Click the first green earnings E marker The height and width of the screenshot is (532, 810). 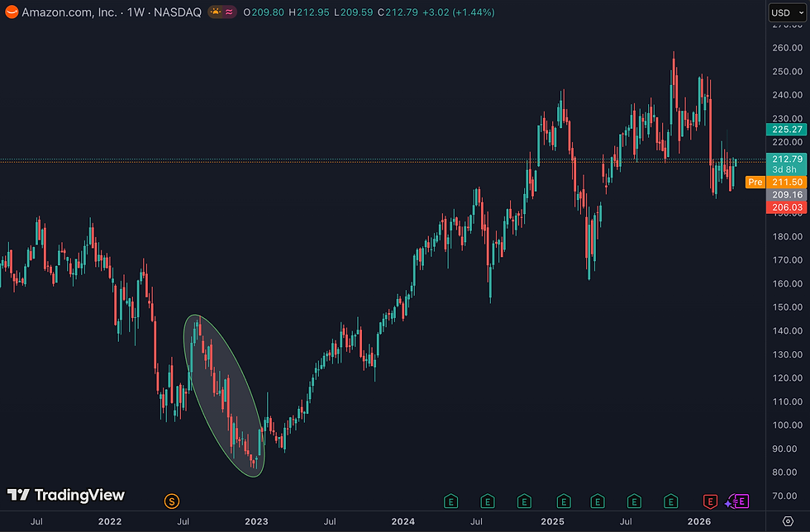point(451,501)
